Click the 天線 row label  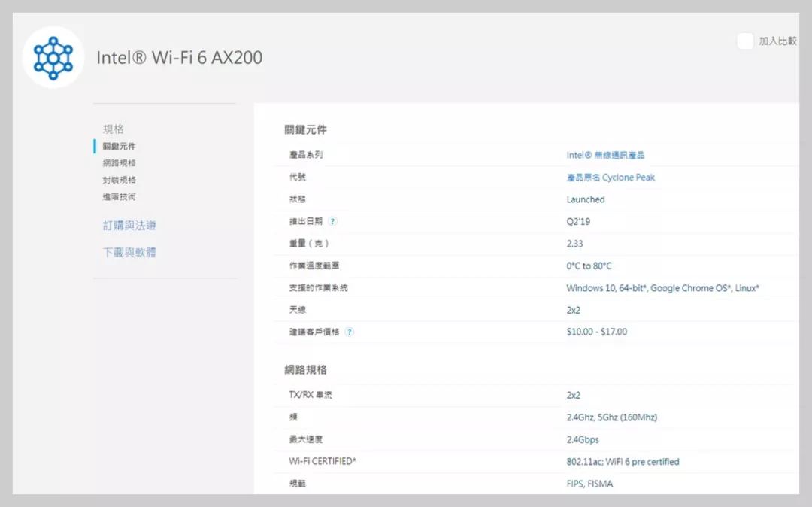[x=297, y=310]
